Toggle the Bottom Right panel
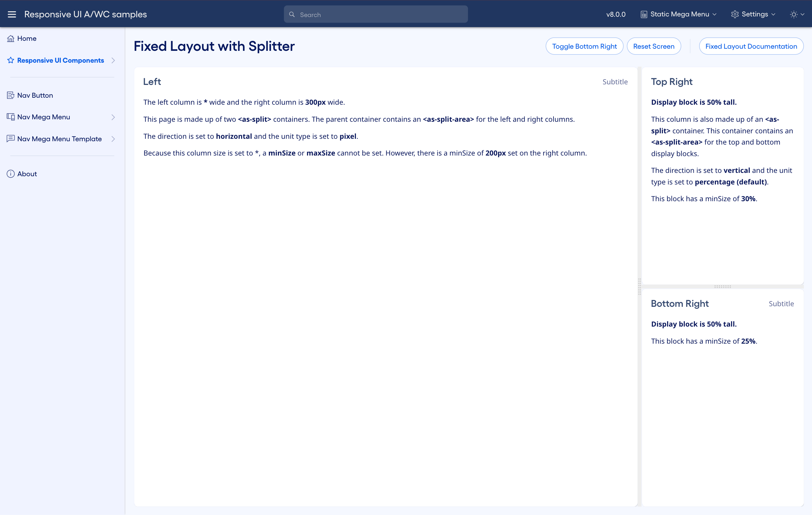812x515 pixels. click(585, 46)
